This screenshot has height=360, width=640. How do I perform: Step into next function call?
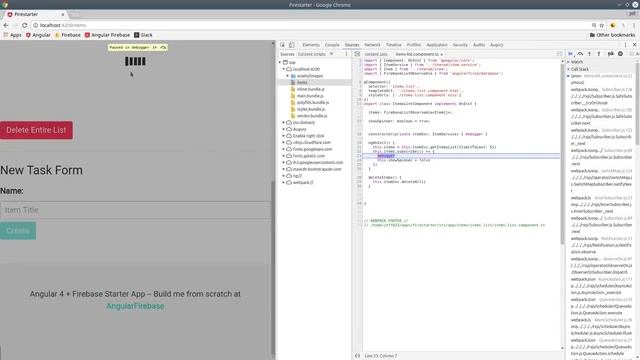[x=589, y=54]
